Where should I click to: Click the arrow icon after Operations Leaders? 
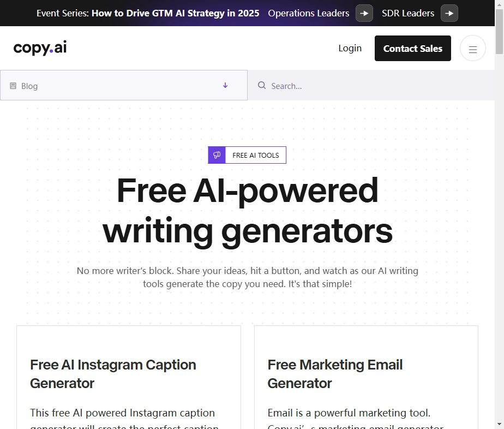coord(364,13)
